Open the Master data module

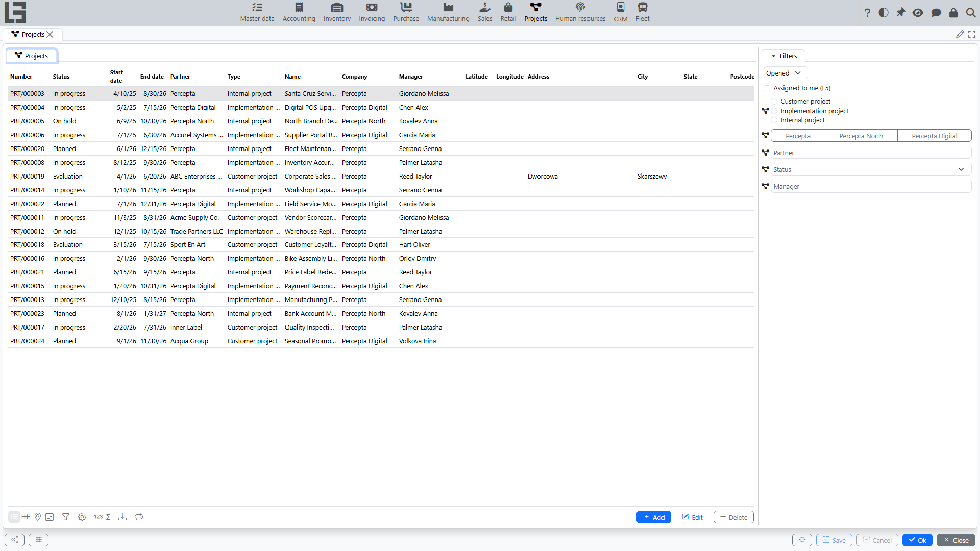[x=257, y=12]
